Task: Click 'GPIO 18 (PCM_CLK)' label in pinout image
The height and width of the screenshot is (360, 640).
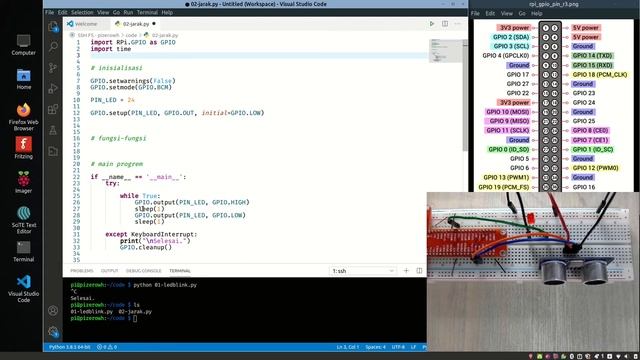Action: (x=600, y=75)
